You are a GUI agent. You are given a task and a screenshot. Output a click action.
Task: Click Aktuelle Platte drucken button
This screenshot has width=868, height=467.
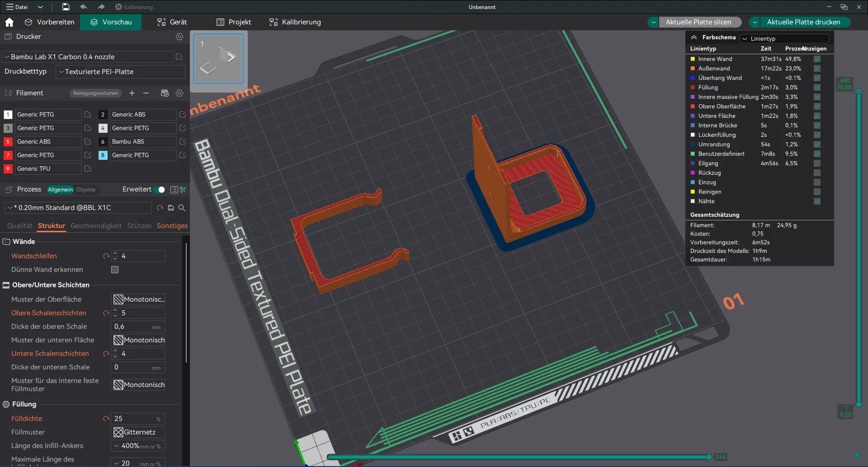point(803,22)
